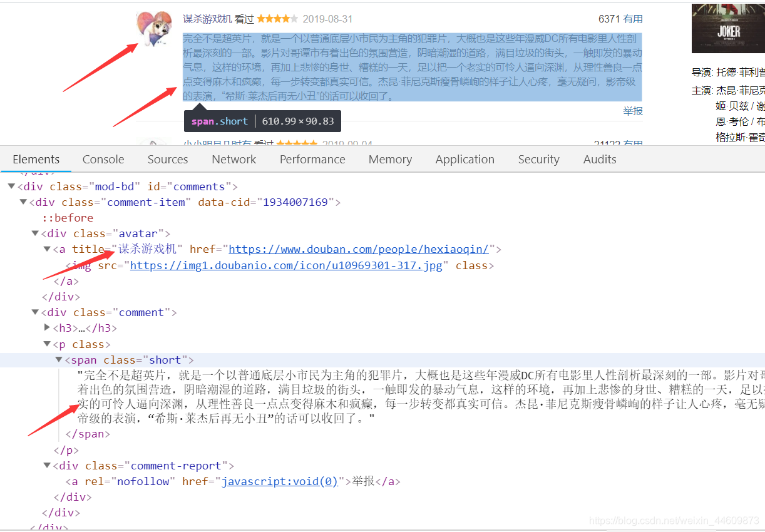
Task: Select the anchor rel nofollow row
Action: point(233,481)
